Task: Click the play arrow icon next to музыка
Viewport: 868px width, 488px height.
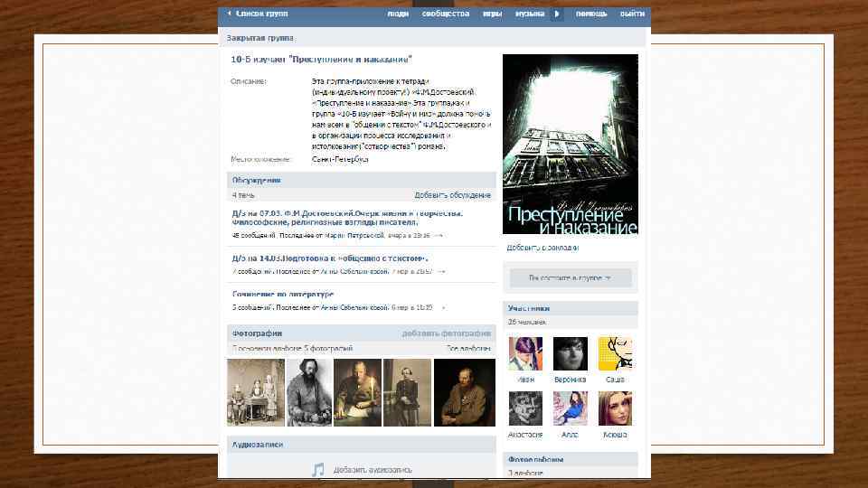Action: (558, 14)
